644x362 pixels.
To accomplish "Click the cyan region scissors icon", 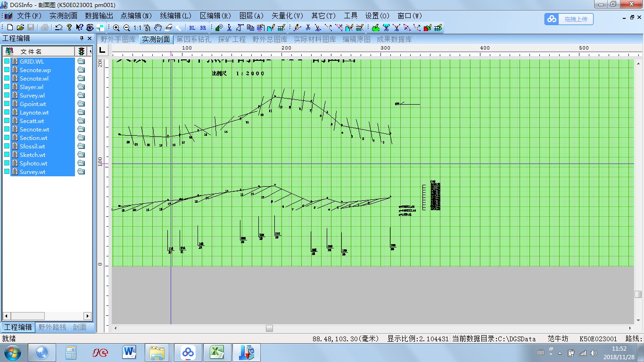I will 386,27.
